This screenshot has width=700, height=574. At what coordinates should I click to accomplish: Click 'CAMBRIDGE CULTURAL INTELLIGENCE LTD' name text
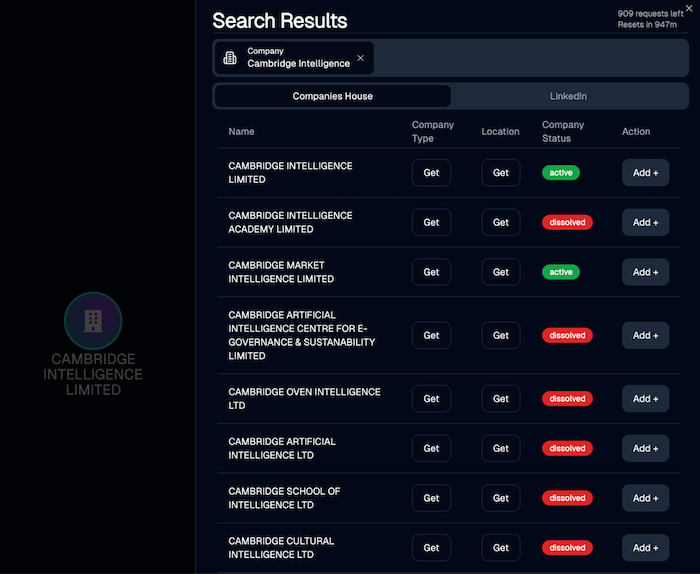coord(281,548)
